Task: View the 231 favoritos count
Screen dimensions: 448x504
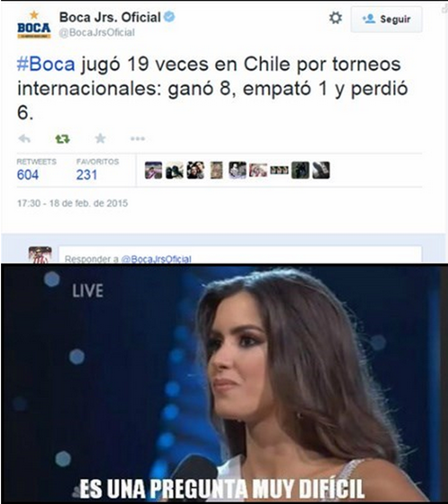Action: pyautogui.click(x=87, y=175)
